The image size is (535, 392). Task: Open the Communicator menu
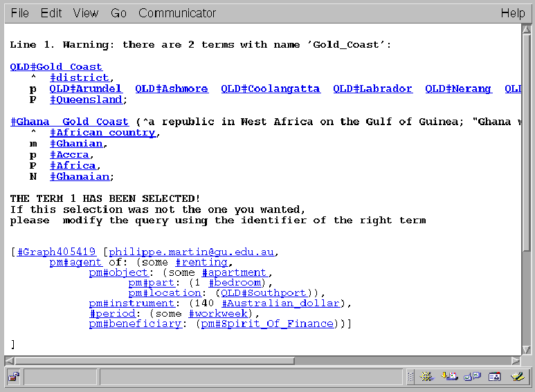[x=177, y=13]
